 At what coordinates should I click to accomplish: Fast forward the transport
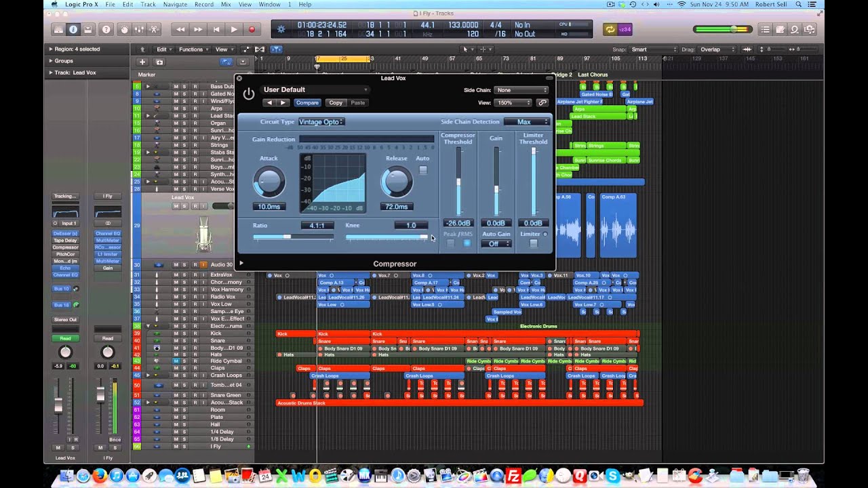tap(198, 29)
